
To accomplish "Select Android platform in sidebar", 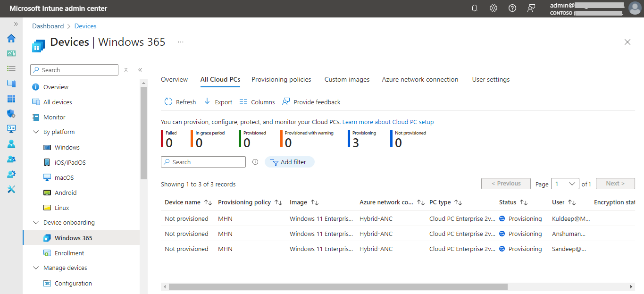I will coord(66,193).
